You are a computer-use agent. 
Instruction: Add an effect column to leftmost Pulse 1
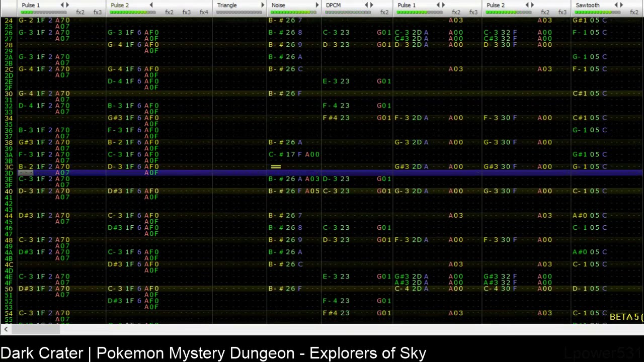67,5
